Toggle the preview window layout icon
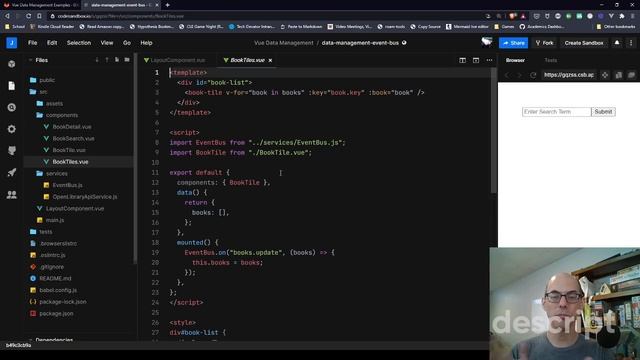Screen dimensions: 640x360 tap(476, 60)
